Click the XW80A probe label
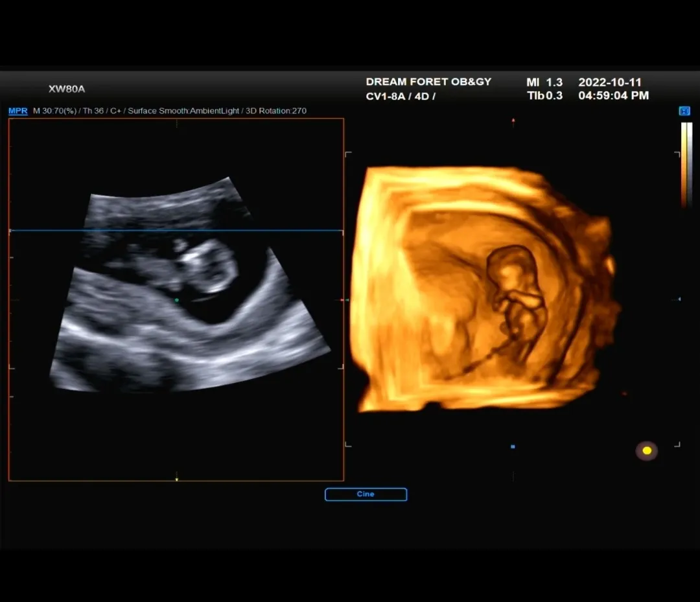Image resolution: width=700 pixels, height=602 pixels. [67, 89]
